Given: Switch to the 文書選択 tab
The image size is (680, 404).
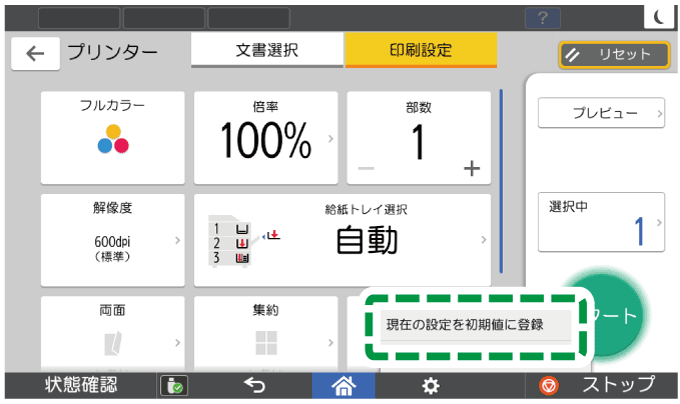Looking at the screenshot, I should click(267, 50).
